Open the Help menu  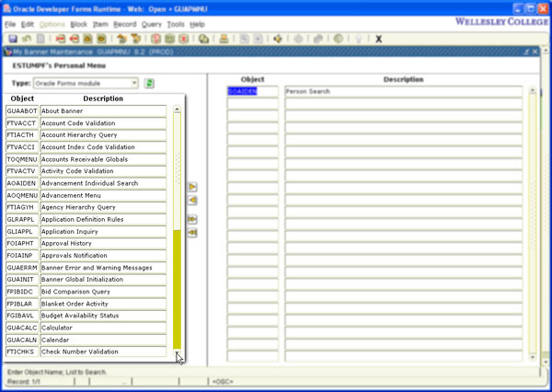(x=197, y=24)
